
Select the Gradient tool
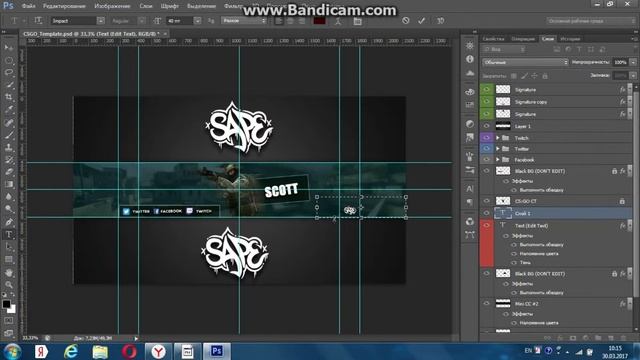click(9, 184)
